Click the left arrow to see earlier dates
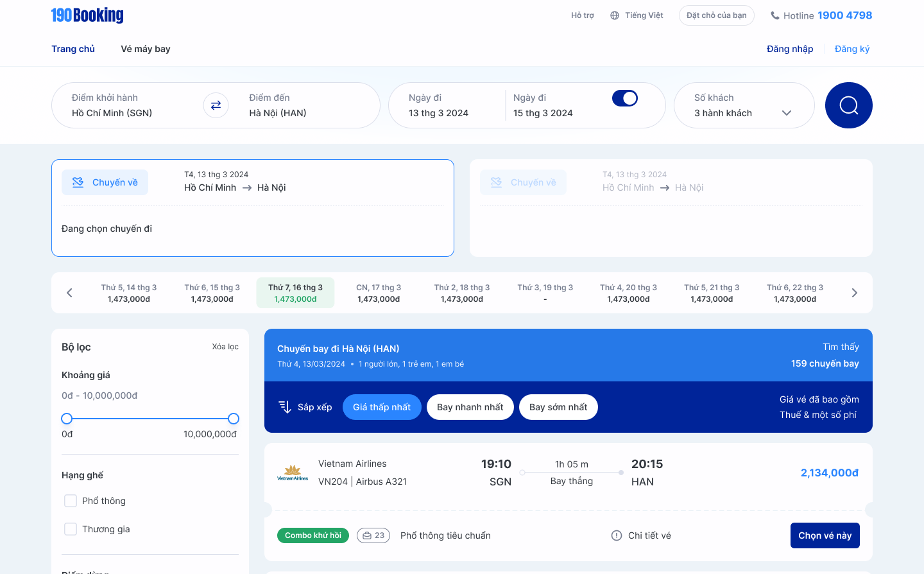The image size is (924, 574). 69,292
